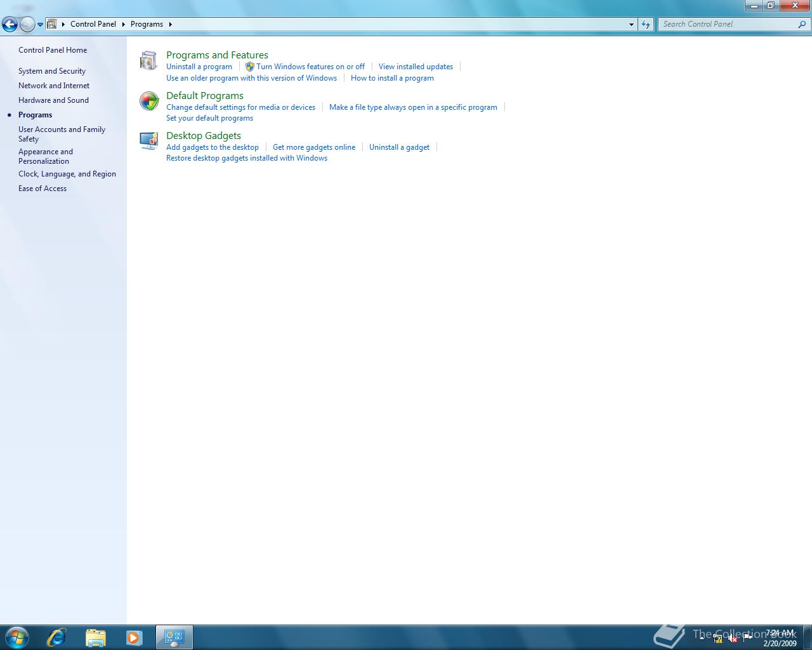
Task: Open the Desktop Gadgets heading
Action: click(x=204, y=136)
